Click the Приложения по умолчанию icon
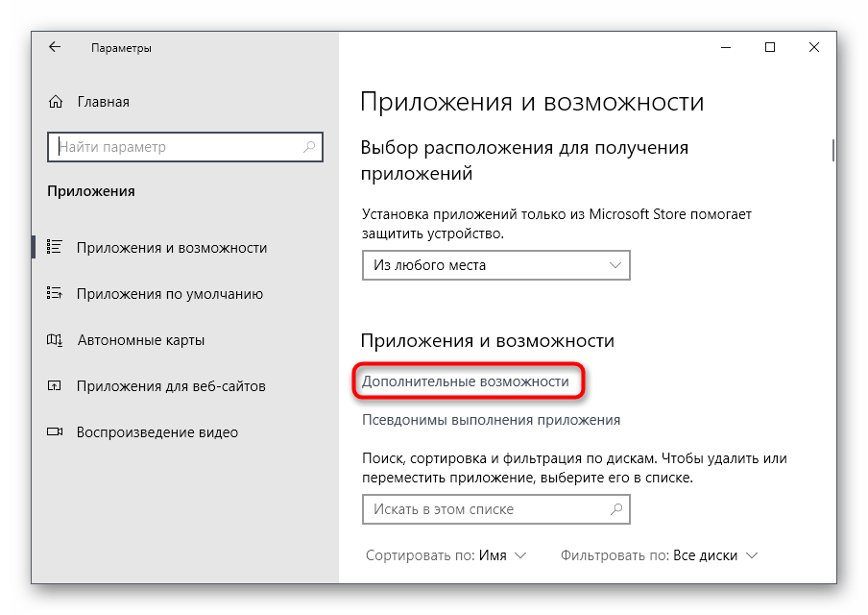868x615 pixels. pyautogui.click(x=56, y=294)
